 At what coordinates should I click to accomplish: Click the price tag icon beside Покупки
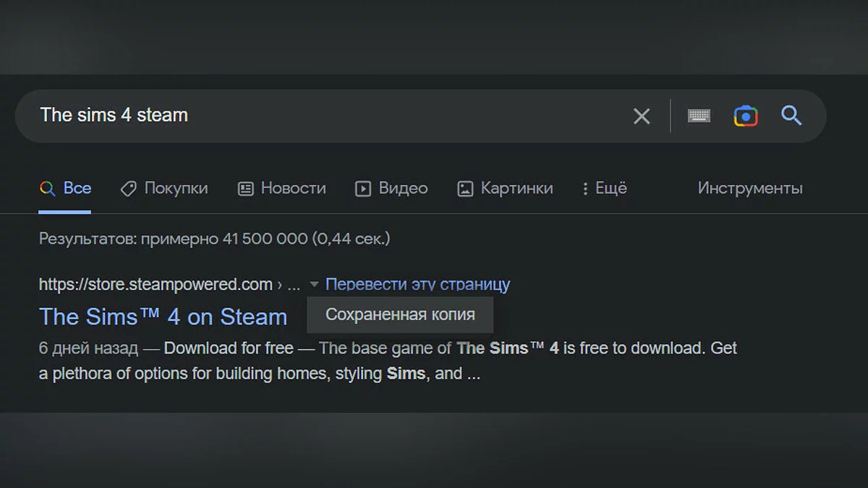[128, 189]
